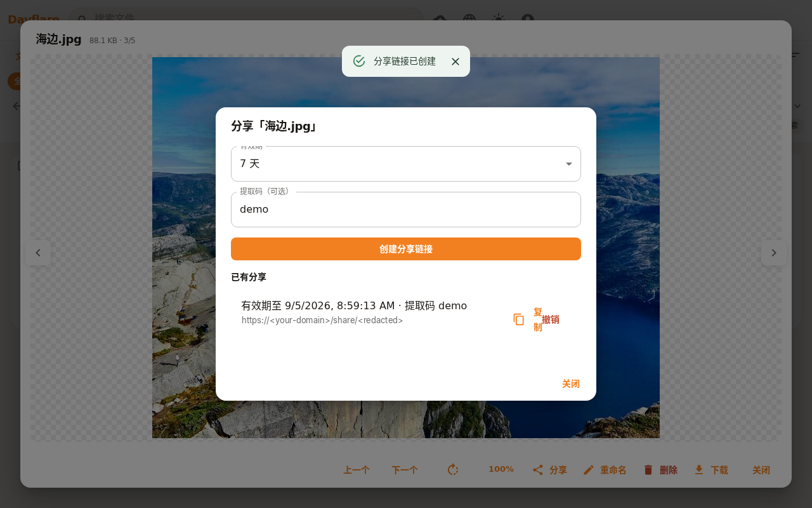Select 删除 in the preview toolbar
This screenshot has height=508, width=812.
pyautogui.click(x=660, y=470)
